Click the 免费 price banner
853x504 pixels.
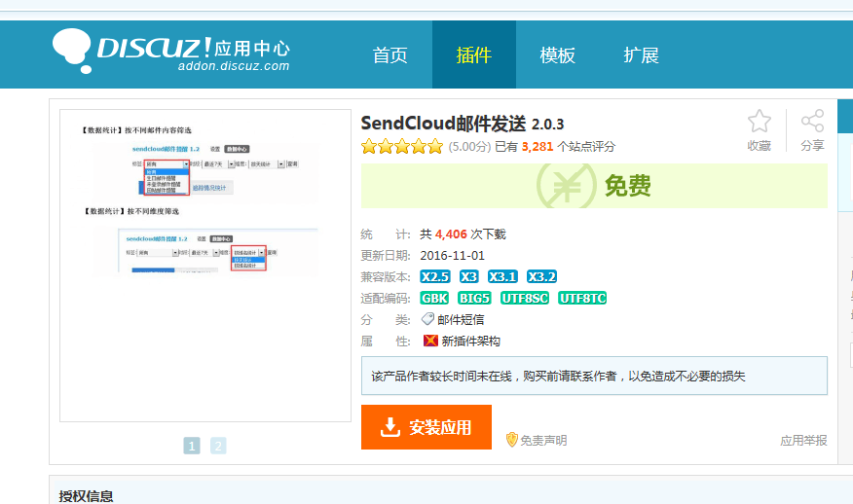pyautogui.click(x=594, y=186)
